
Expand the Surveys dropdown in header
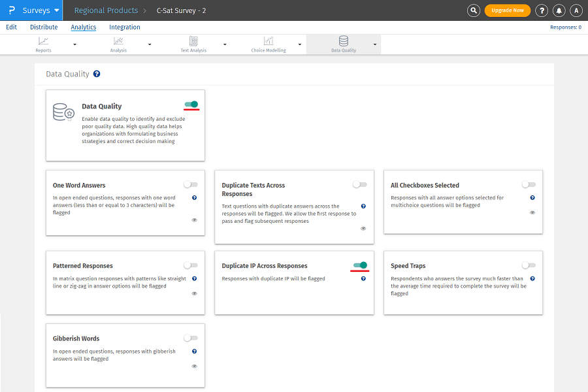tap(57, 11)
